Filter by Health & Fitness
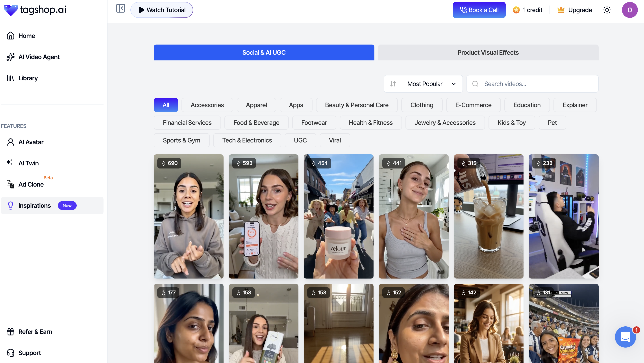 click(370, 123)
